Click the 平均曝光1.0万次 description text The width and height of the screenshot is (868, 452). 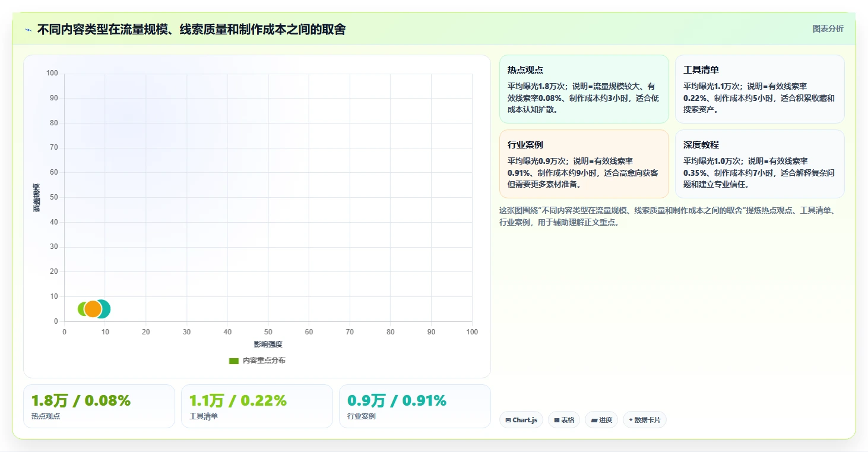pos(759,173)
